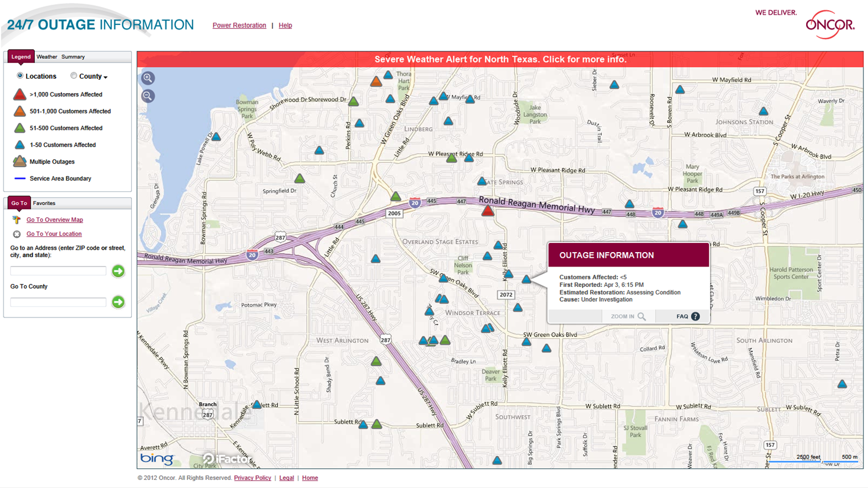This screenshot has height=488, width=868.
Task: Click the Service Area Boundary legend line
Action: pyautogui.click(x=20, y=179)
